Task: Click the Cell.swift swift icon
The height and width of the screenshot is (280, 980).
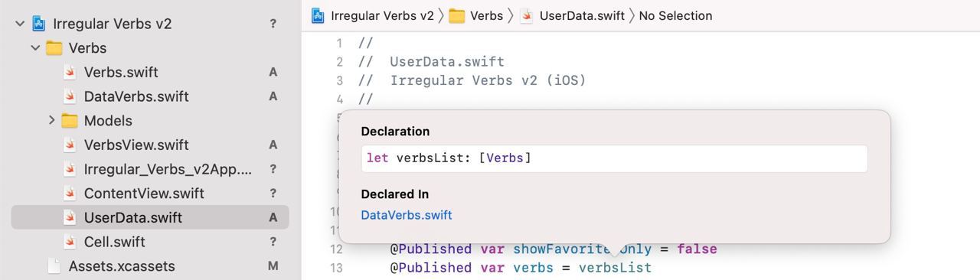Action: tap(70, 242)
